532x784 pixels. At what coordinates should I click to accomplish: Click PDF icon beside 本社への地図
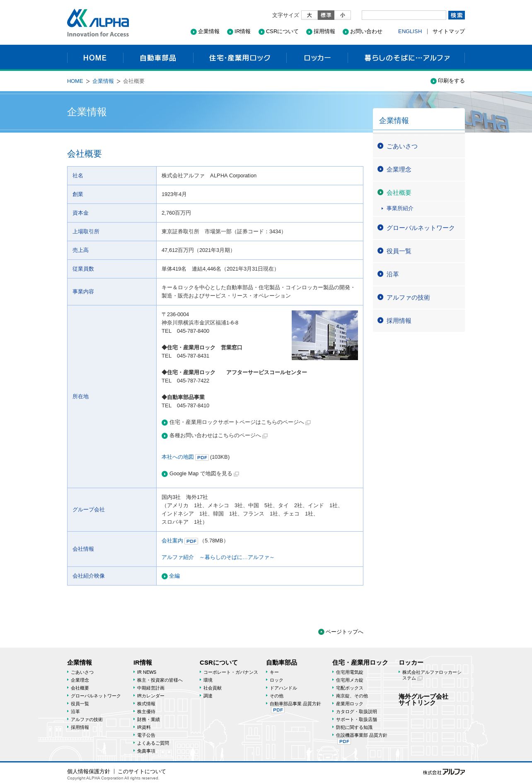tap(202, 457)
